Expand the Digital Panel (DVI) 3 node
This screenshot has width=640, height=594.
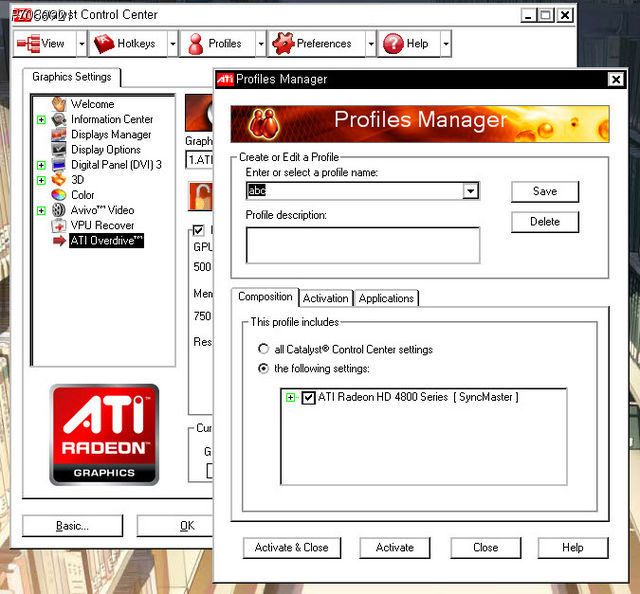41,165
